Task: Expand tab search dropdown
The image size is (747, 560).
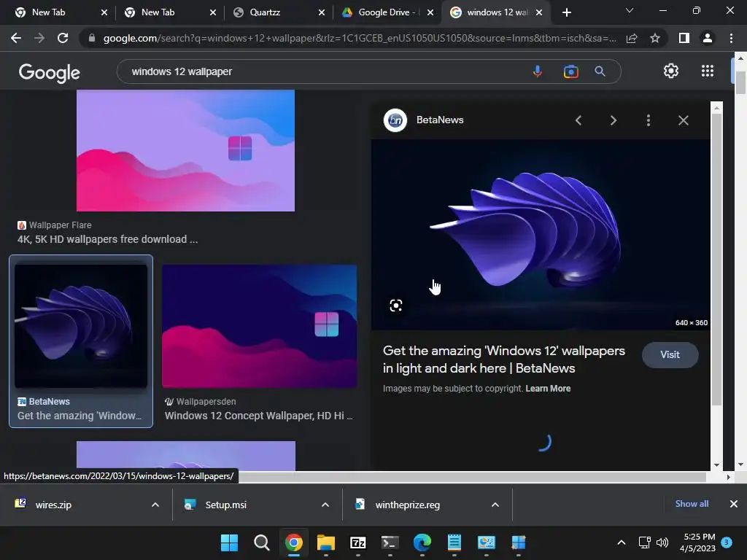Action: pos(630,10)
